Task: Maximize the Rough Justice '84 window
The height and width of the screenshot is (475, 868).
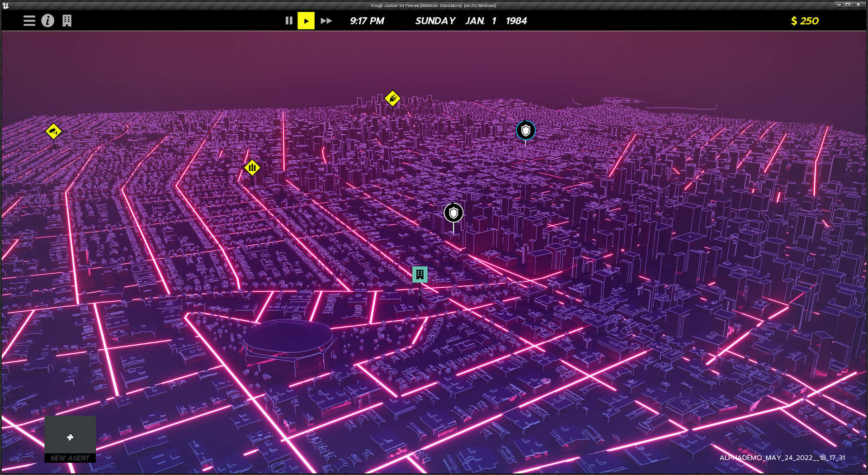Action: click(x=848, y=5)
